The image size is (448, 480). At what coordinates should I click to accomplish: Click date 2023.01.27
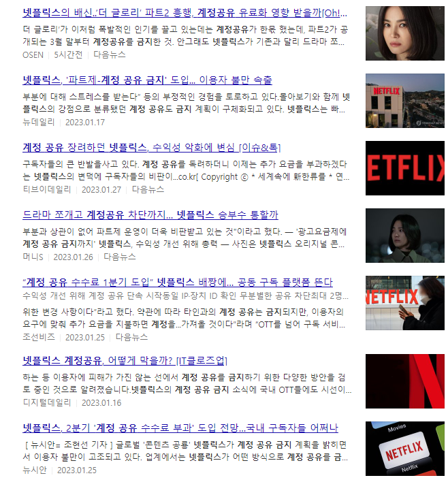pos(101,190)
